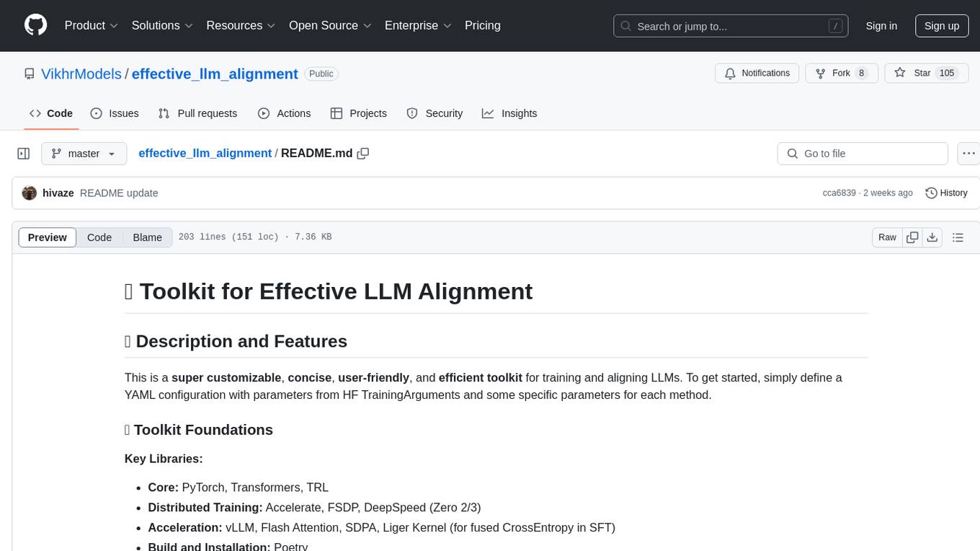Open the more file actions ellipsis
This screenshot has width=980, height=551.
coord(968,154)
